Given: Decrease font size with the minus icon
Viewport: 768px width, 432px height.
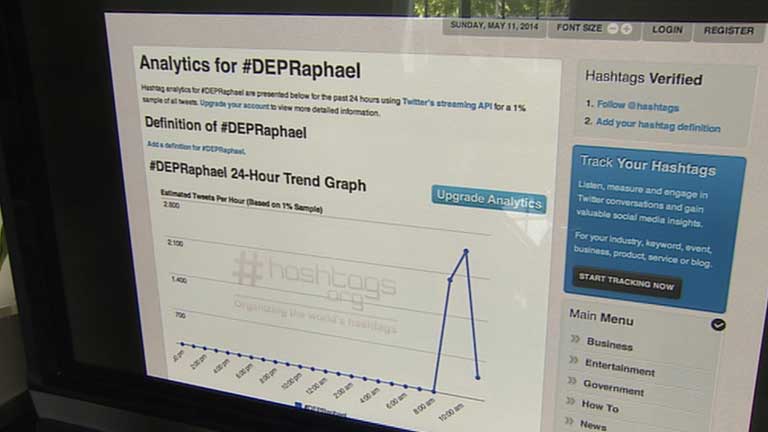Looking at the screenshot, I should [x=613, y=29].
